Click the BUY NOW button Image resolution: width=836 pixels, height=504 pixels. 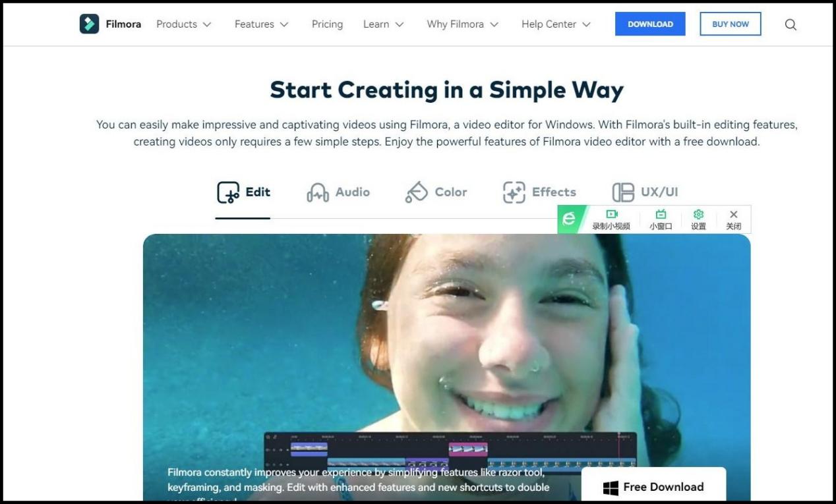(x=731, y=24)
